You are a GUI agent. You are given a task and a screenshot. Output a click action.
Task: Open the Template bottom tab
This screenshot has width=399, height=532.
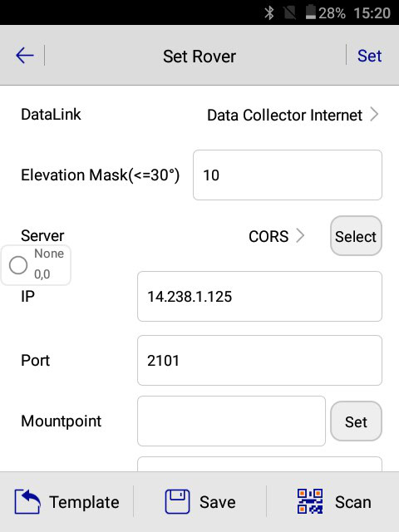click(66, 502)
